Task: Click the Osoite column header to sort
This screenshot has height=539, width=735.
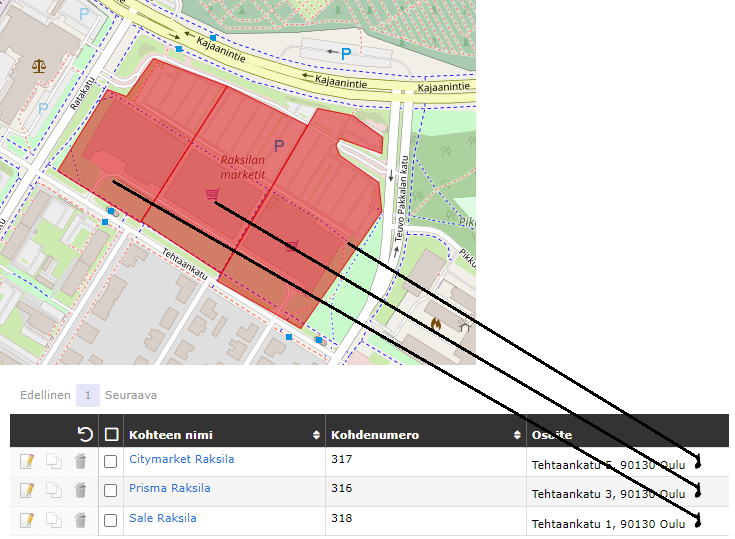Action: pos(552,435)
